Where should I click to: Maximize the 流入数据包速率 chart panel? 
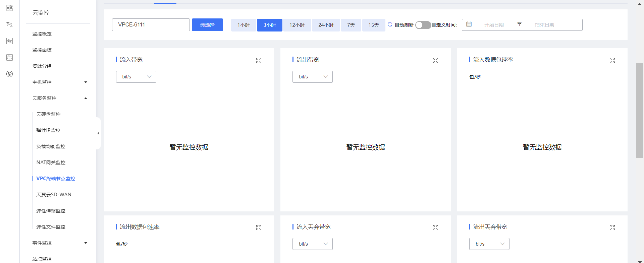pos(612,60)
